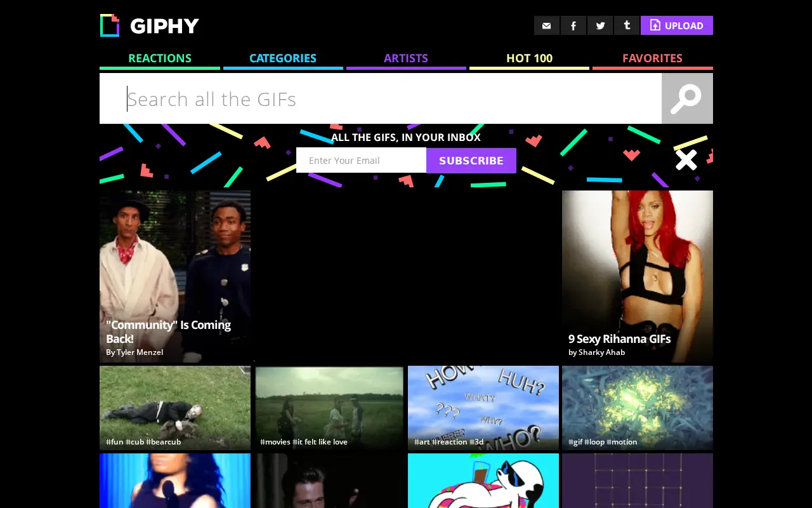Open the Reactions tab
Viewport: 812px width, 508px height.
160,59
